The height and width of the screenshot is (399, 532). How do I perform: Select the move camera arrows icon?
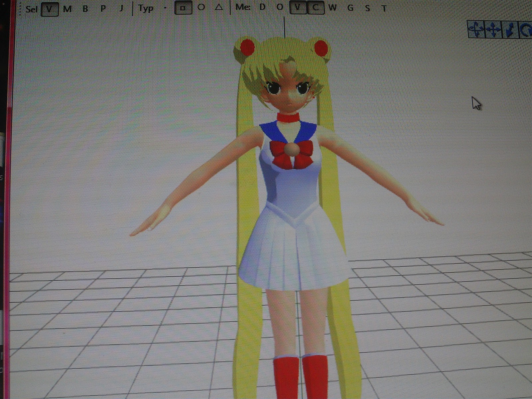tap(493, 30)
